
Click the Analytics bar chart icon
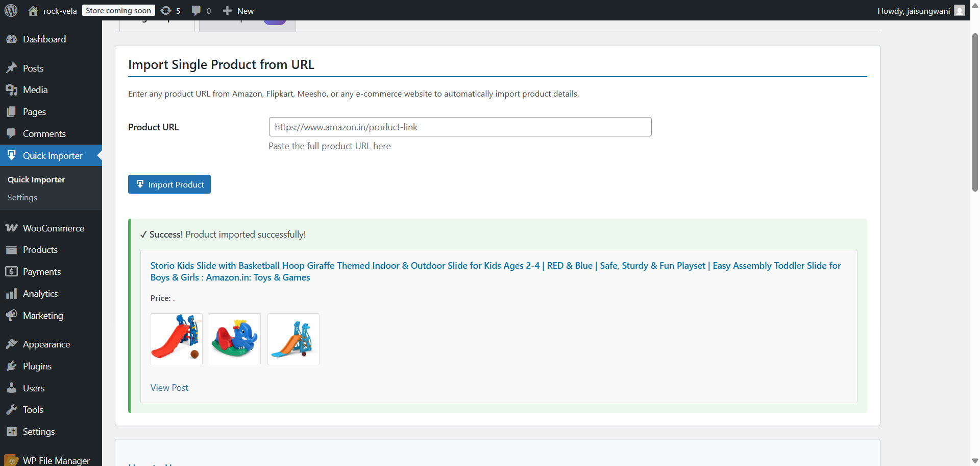point(12,294)
